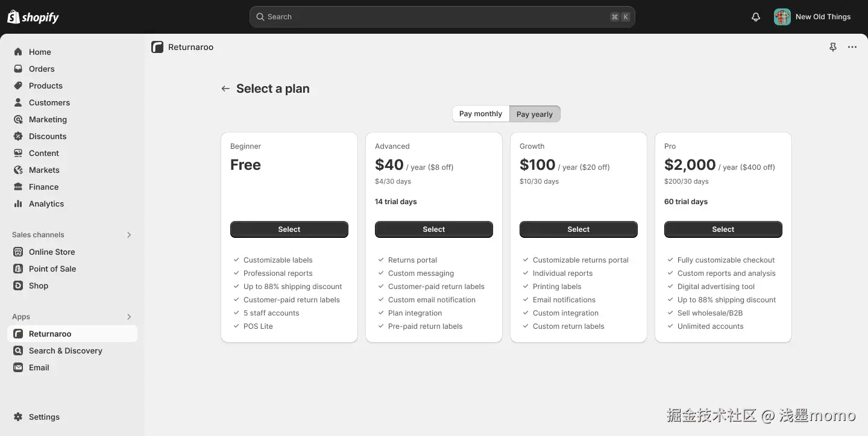
Task: Switch billing to Pay monthly
Action: 480,114
